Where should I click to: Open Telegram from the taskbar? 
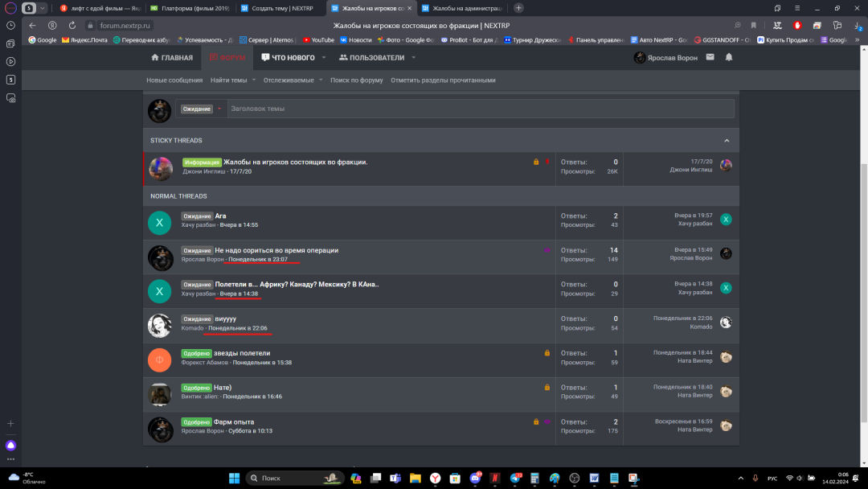pos(515,478)
